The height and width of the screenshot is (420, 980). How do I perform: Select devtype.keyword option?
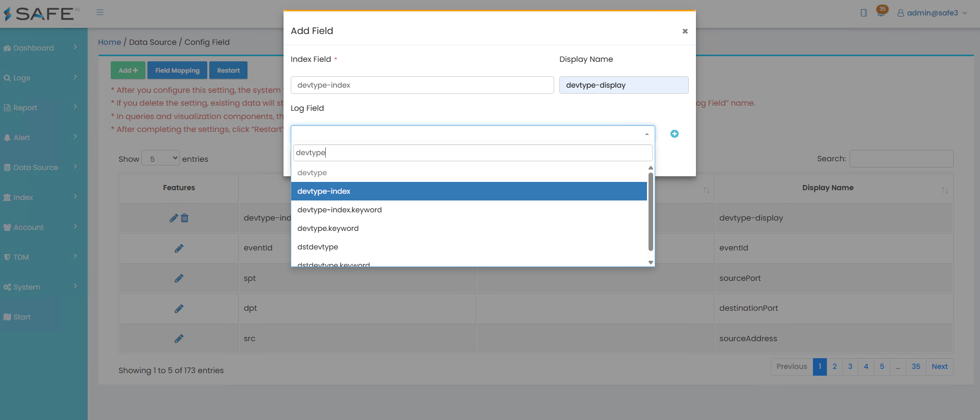(x=469, y=228)
